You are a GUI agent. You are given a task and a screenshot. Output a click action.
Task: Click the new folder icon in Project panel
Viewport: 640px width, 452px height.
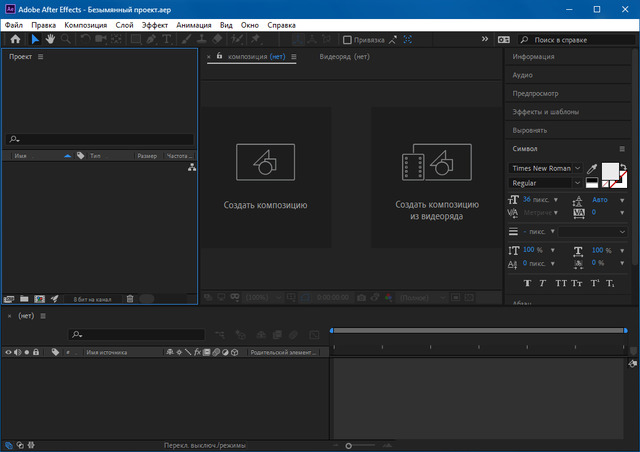[x=24, y=298]
